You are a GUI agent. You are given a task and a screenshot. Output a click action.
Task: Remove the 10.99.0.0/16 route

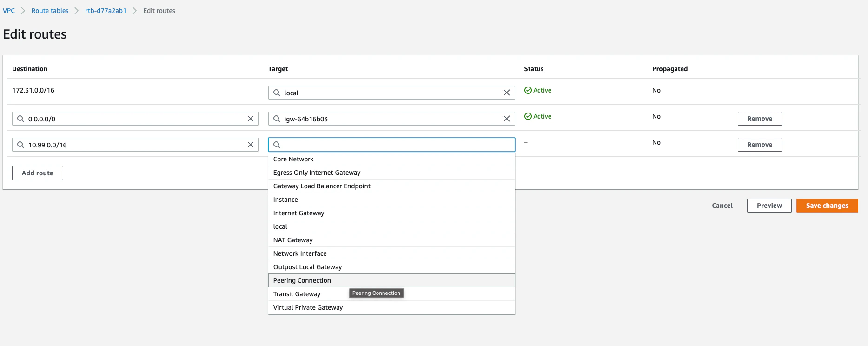pyautogui.click(x=760, y=145)
